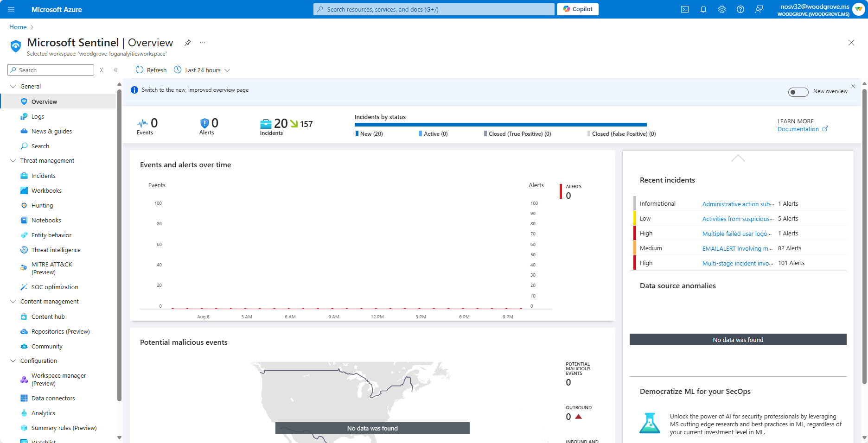Click the Copilot button
The height and width of the screenshot is (443, 868).
pyautogui.click(x=578, y=9)
